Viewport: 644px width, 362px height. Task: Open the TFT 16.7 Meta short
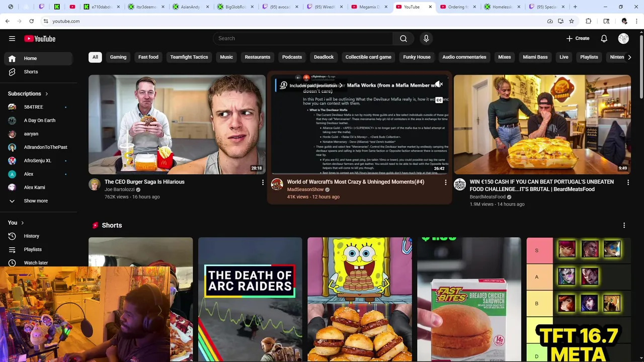(579, 300)
